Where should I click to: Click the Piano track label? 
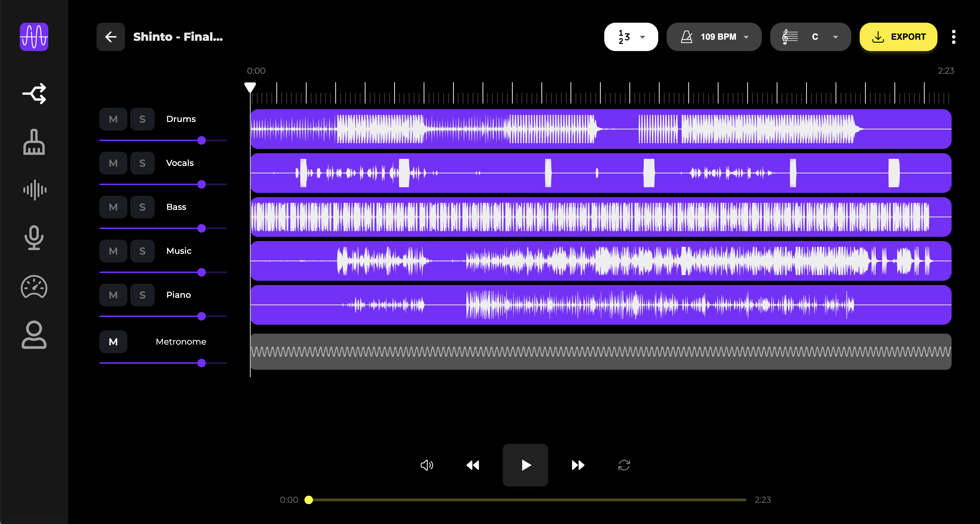178,295
